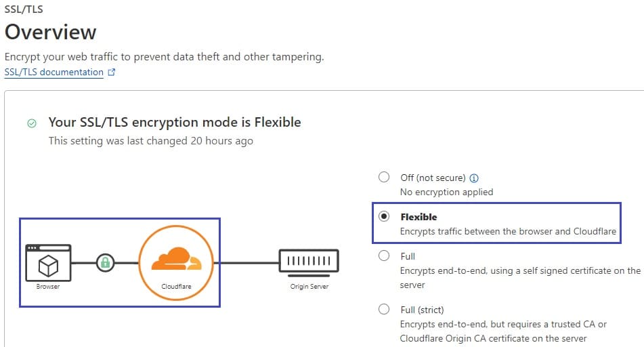Click the encryption mode is Flexible heading
644x347 pixels.
[x=175, y=122]
